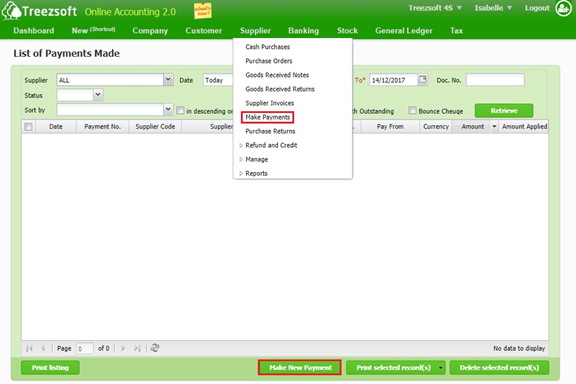Open the Supplier ALL dropdown
Viewport: 576px width, 384px height.
[x=168, y=79]
